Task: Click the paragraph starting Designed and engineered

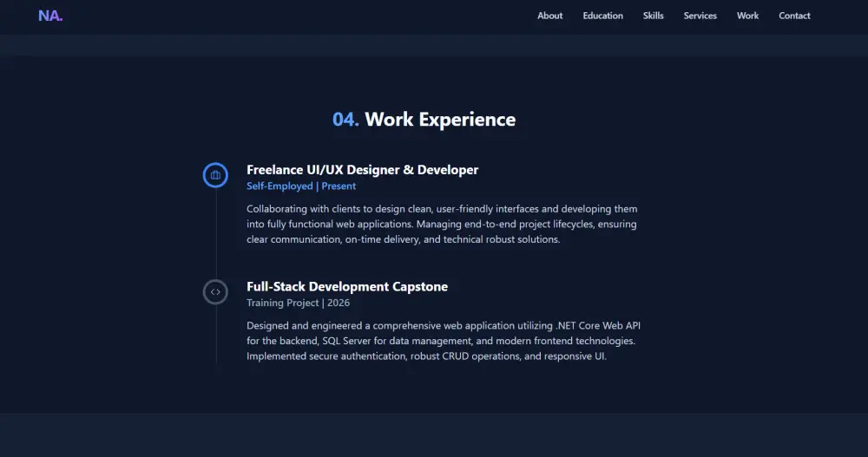Action: click(444, 341)
